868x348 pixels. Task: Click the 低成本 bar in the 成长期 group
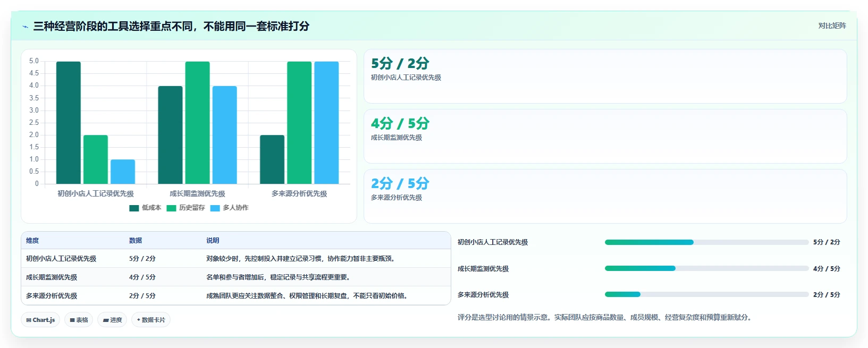[x=170, y=135]
